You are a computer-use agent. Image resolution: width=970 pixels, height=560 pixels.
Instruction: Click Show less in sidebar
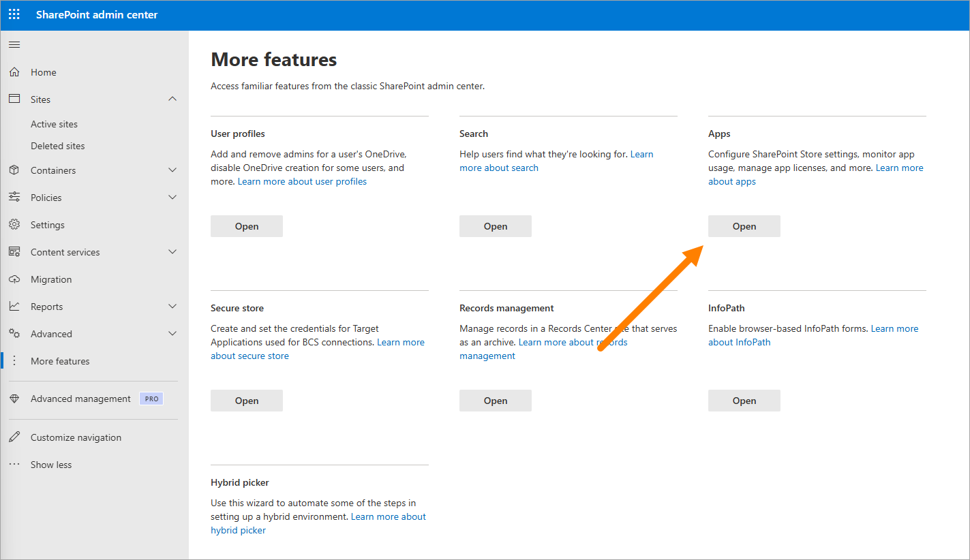click(x=51, y=465)
